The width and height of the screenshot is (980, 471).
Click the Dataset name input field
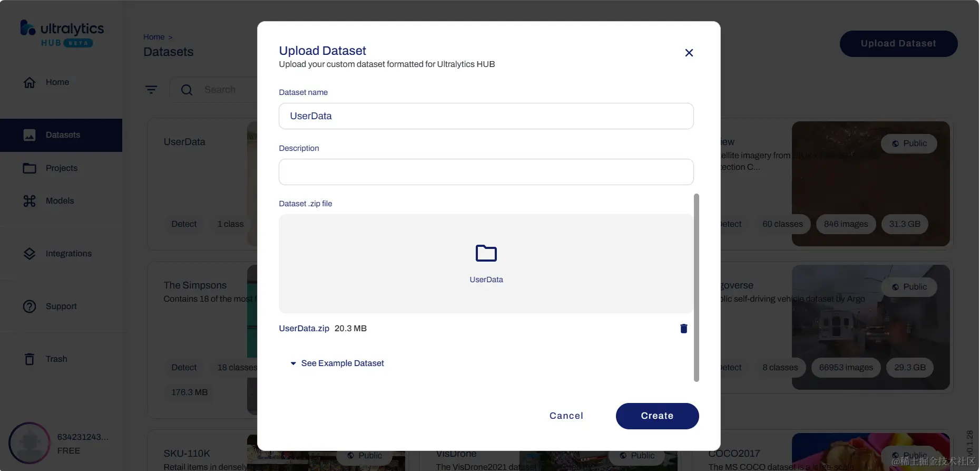tap(486, 116)
